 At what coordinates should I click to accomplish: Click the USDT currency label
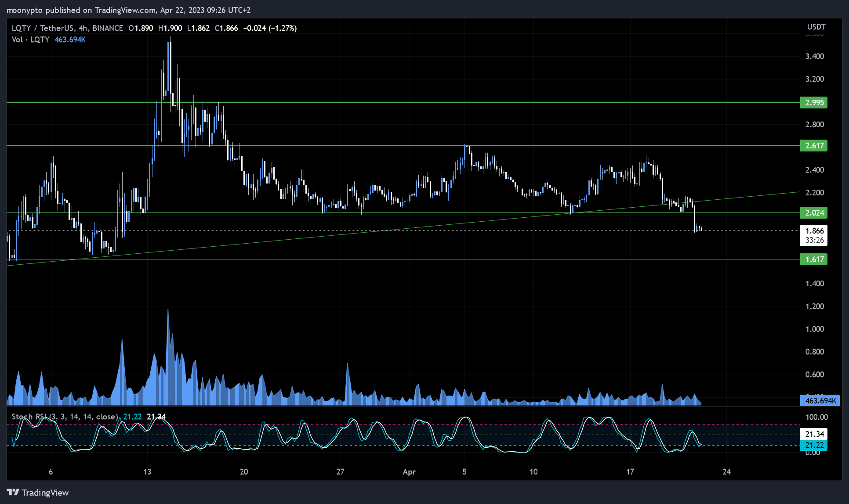(x=816, y=27)
